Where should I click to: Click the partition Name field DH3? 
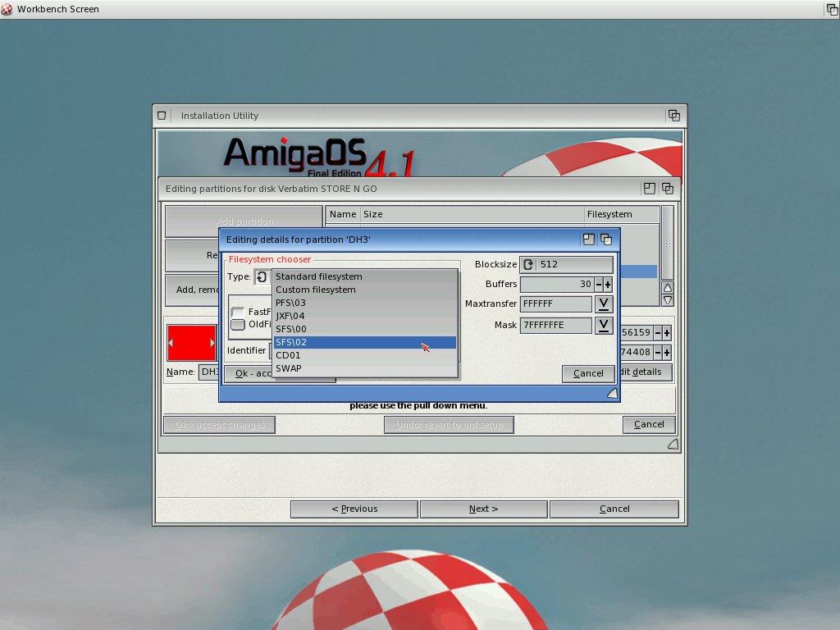pos(209,372)
